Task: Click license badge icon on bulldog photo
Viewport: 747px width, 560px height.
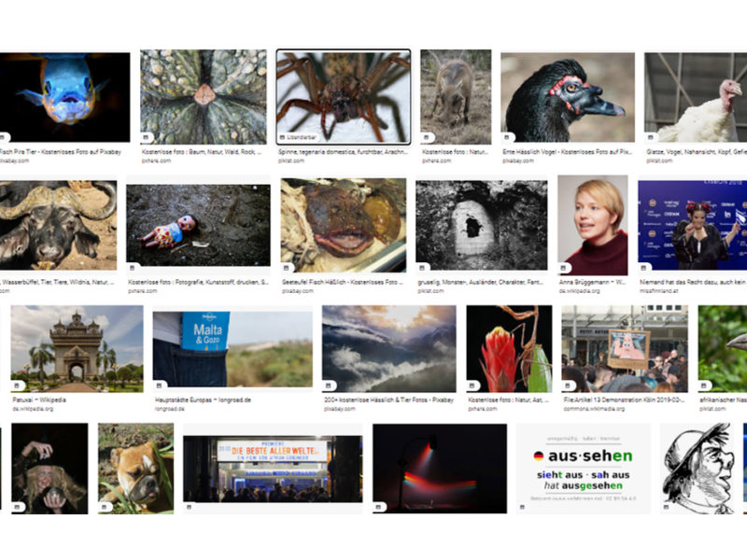Action: click(105, 507)
